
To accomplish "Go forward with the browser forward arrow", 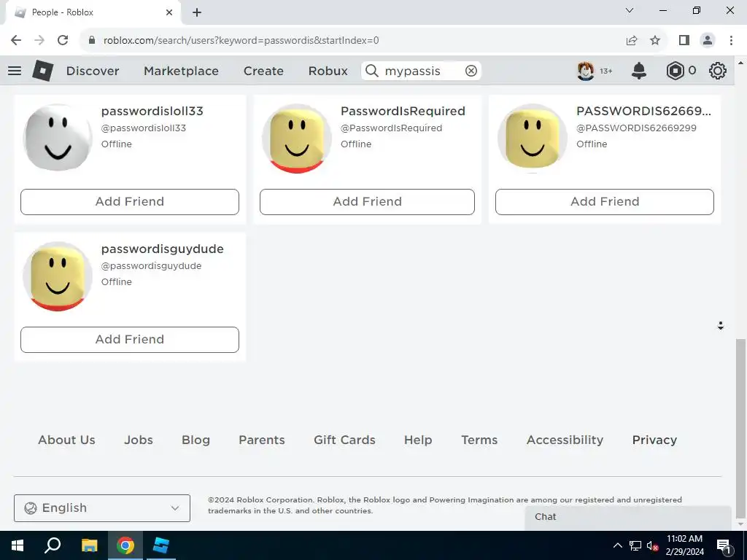I will pos(39,40).
